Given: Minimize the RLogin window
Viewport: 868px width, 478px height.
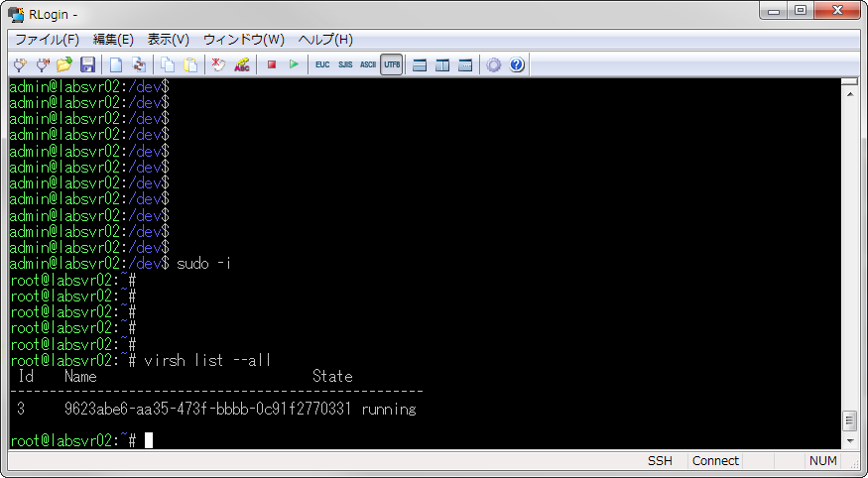Looking at the screenshot, I should (774, 10).
